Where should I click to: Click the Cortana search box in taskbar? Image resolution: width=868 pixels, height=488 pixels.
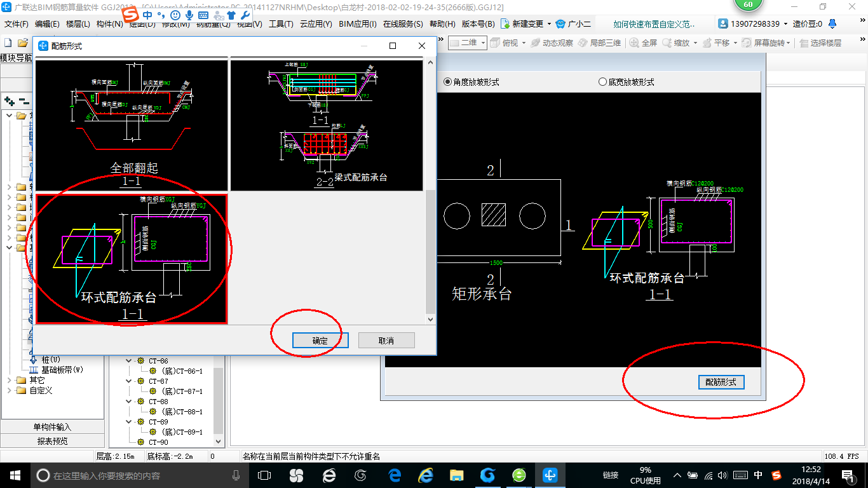click(x=140, y=475)
